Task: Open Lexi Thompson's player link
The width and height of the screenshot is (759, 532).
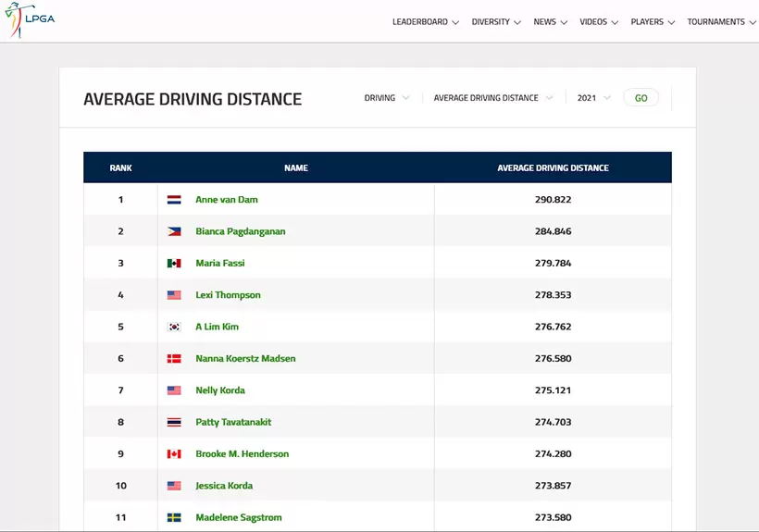Action: (228, 295)
